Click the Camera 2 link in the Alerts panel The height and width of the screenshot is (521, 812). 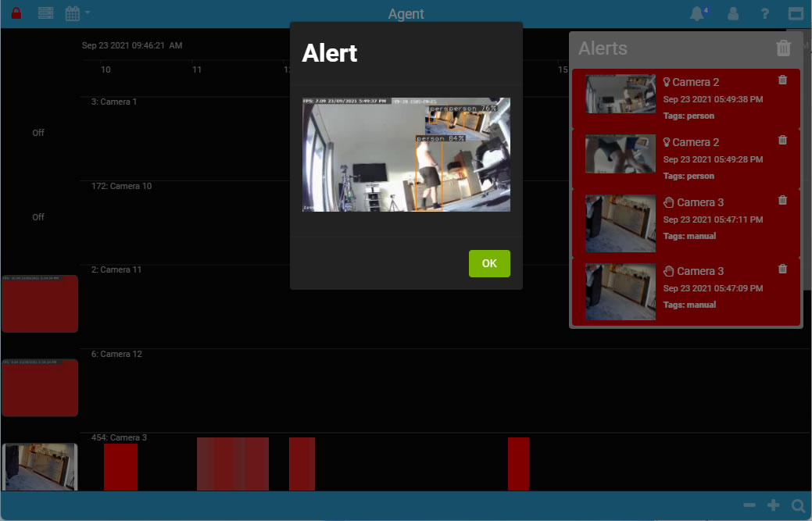[695, 81]
